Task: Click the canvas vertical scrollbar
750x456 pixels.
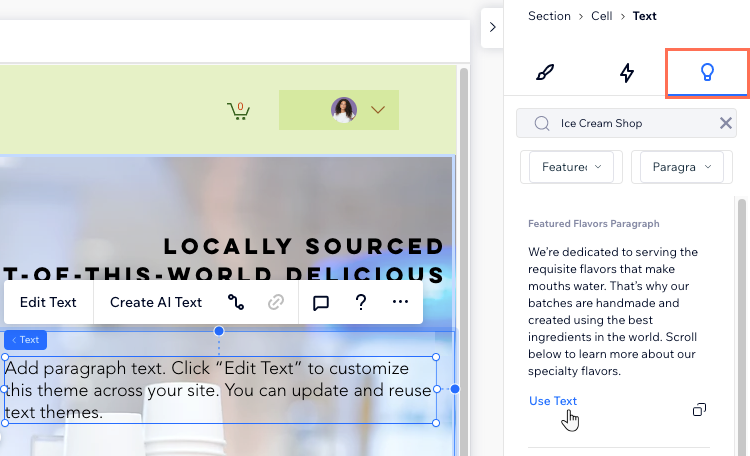Action: 463,262
